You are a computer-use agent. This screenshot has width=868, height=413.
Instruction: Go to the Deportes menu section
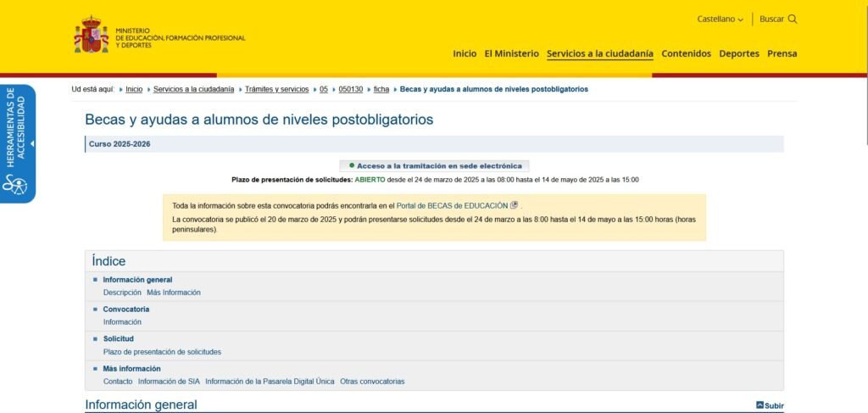738,53
